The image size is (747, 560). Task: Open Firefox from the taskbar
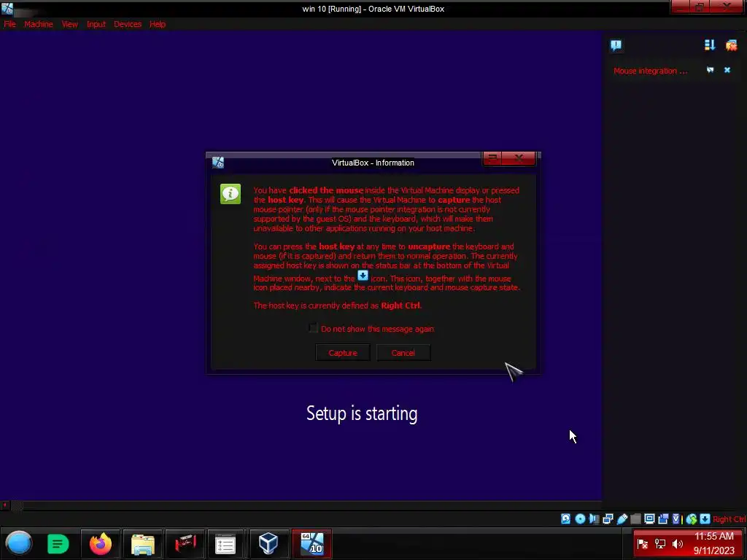click(101, 543)
